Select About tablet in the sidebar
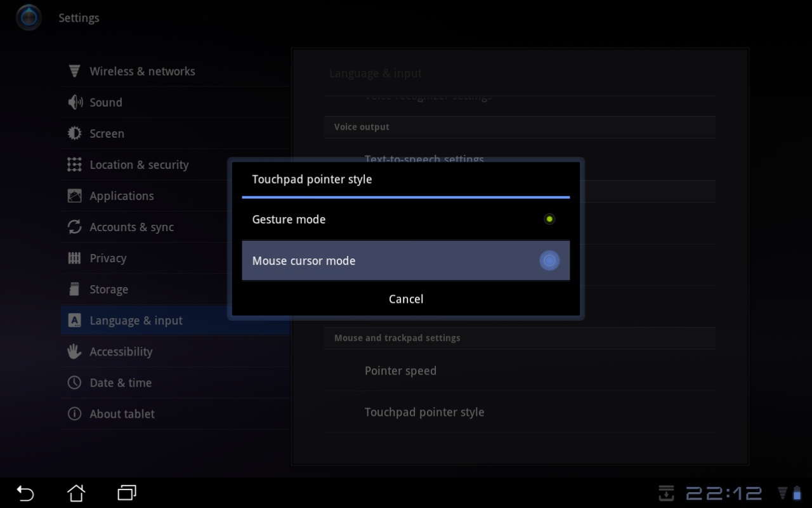This screenshot has width=812, height=508. (122, 414)
